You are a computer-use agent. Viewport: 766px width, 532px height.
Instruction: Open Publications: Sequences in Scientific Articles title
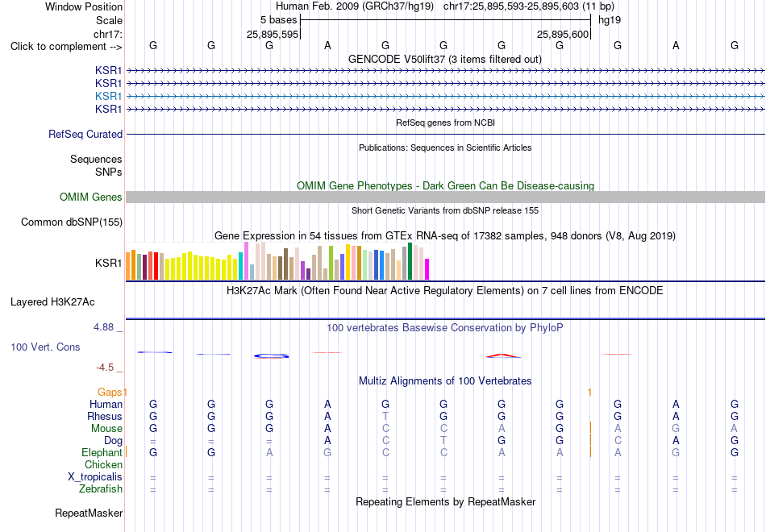point(445,148)
